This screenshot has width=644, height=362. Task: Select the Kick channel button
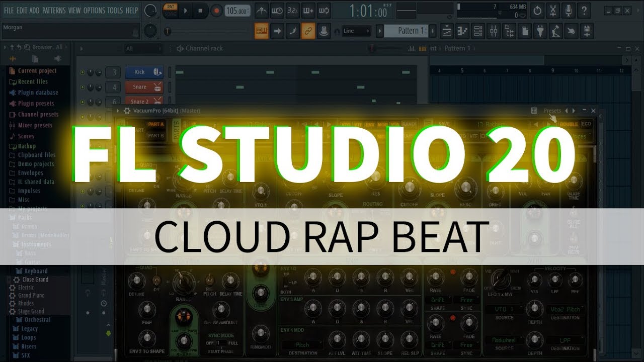(x=144, y=72)
